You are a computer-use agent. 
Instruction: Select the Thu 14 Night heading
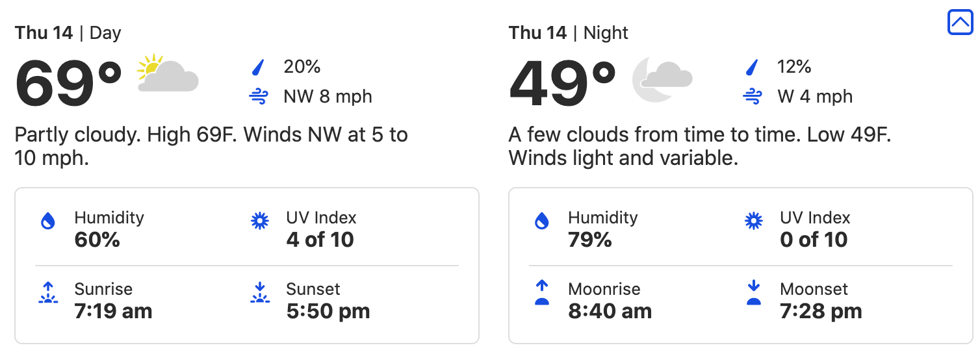pos(568,33)
